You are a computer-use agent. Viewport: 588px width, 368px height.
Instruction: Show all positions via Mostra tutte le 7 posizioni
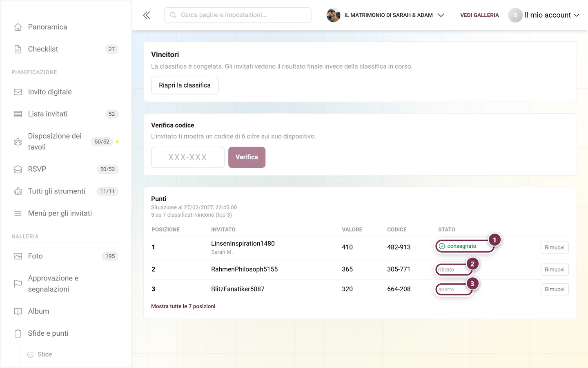click(x=183, y=306)
